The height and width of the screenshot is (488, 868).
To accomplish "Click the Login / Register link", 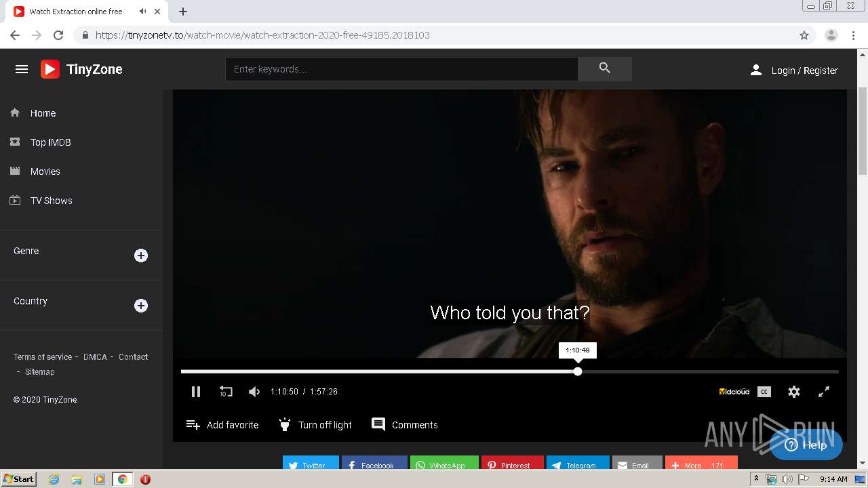I will [793, 70].
